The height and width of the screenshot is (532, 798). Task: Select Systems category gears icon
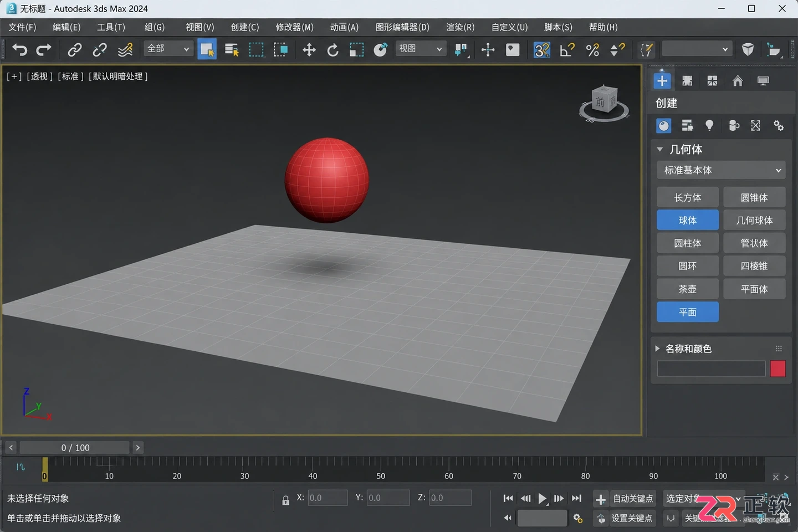pos(779,126)
